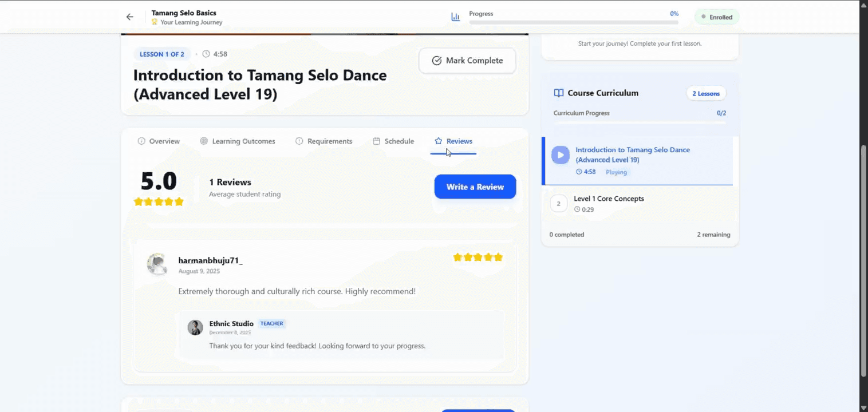Viewport: 868px width, 412px height.
Task: Click the five-star rating on harmanbhuju71_ review
Action: point(478,257)
